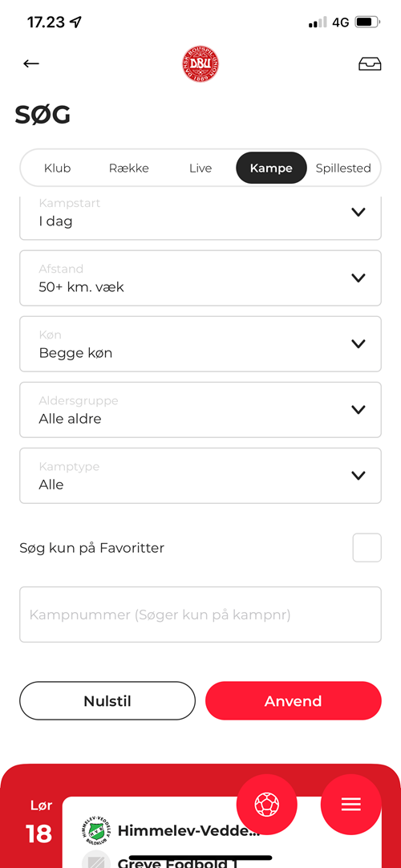Expand the Køn dropdown

200,344
